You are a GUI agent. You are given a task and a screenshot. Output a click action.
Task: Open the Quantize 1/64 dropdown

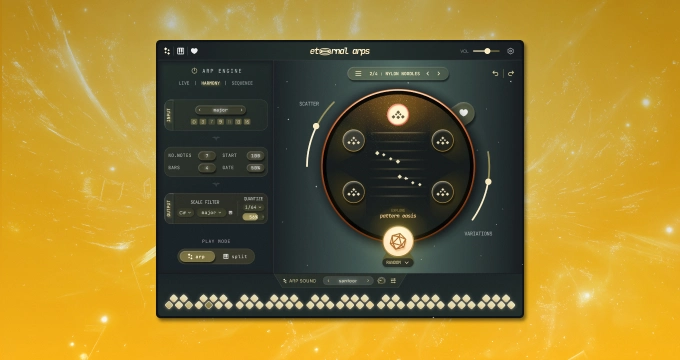click(x=253, y=207)
